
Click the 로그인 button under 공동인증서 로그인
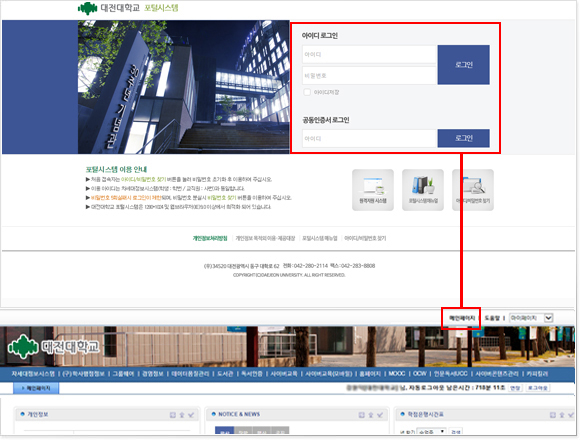[463, 138]
